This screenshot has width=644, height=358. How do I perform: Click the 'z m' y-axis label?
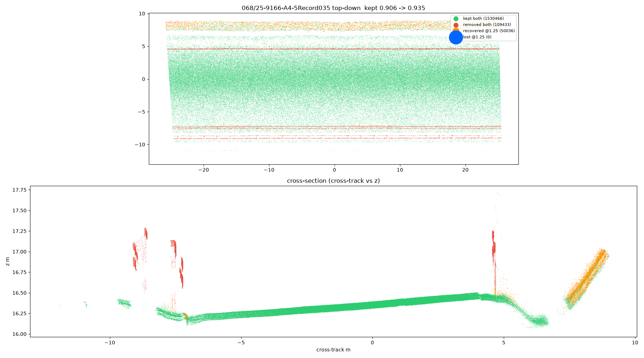click(x=8, y=261)
